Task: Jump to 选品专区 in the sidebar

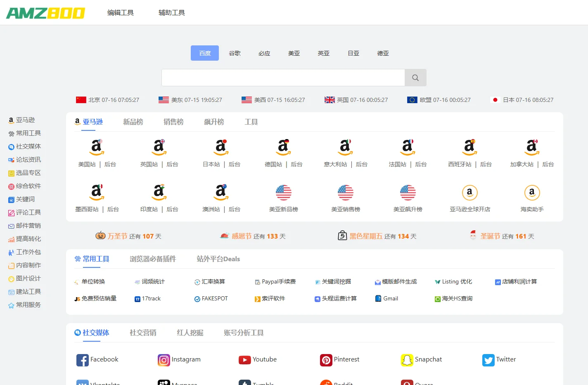Action: pyautogui.click(x=25, y=173)
